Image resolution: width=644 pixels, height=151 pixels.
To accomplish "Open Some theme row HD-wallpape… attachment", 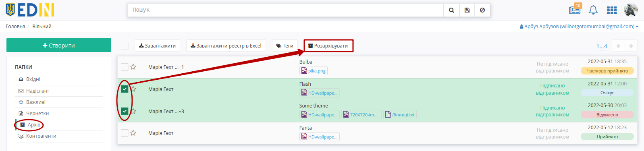I will pos(320,115).
